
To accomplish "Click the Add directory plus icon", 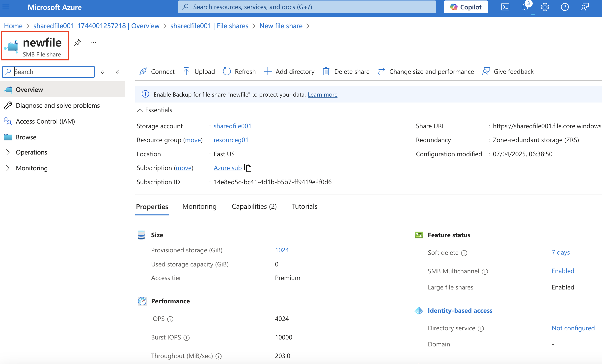I will 268,72.
